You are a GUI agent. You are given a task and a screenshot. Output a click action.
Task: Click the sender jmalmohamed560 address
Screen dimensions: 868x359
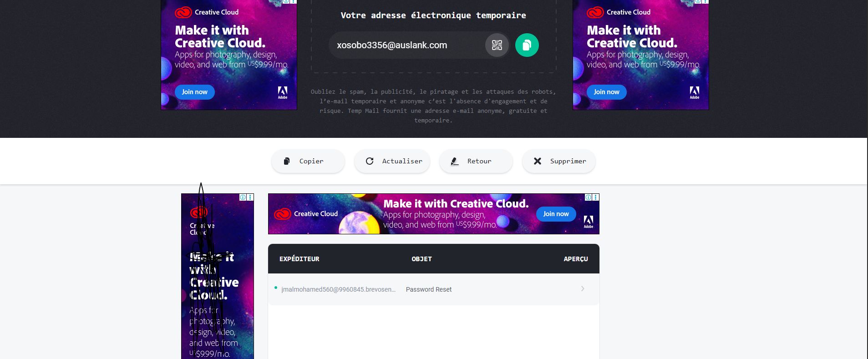pyautogui.click(x=338, y=289)
